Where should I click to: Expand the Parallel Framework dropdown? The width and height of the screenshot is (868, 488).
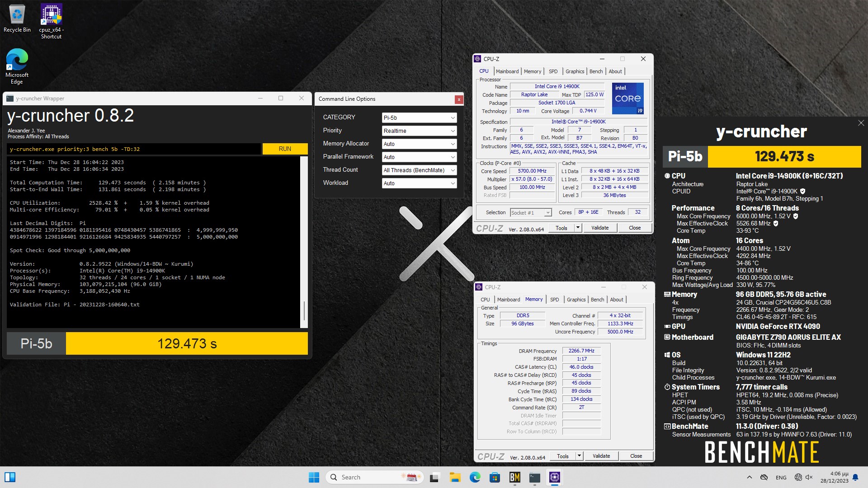click(419, 157)
